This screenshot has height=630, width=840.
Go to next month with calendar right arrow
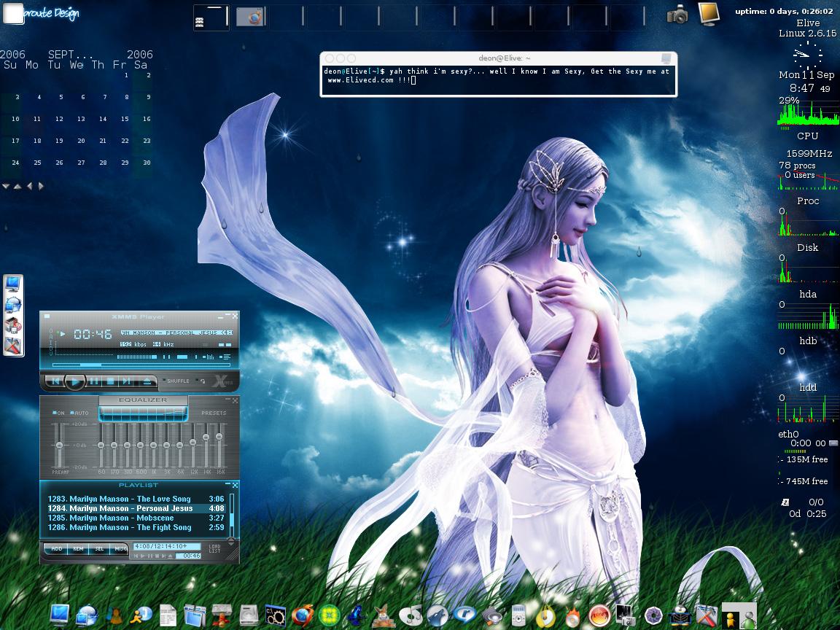(x=41, y=186)
